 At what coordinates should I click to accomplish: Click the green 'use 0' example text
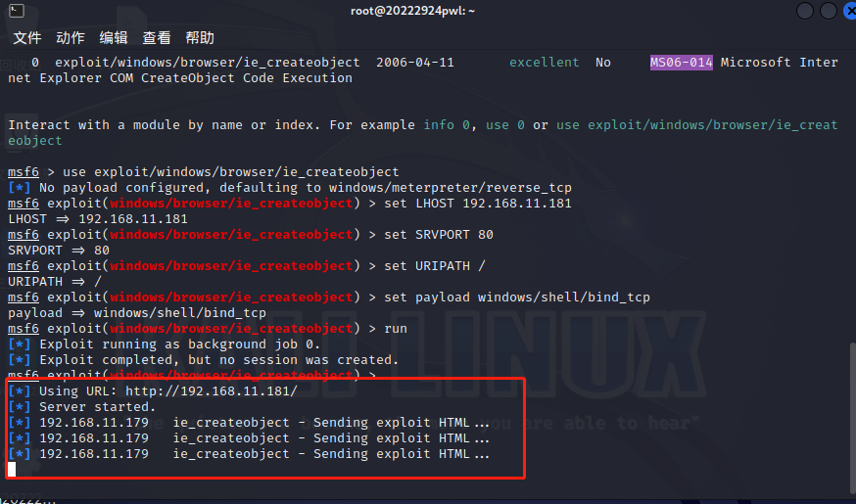[x=505, y=125]
